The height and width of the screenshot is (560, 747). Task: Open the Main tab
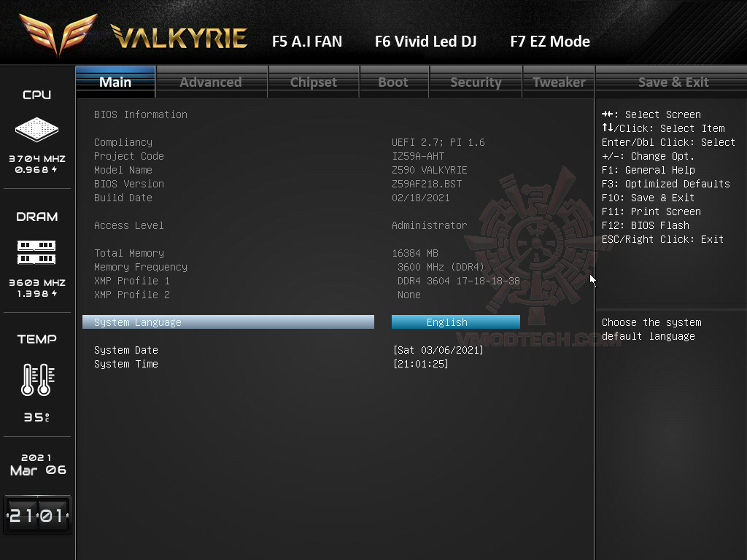(115, 82)
